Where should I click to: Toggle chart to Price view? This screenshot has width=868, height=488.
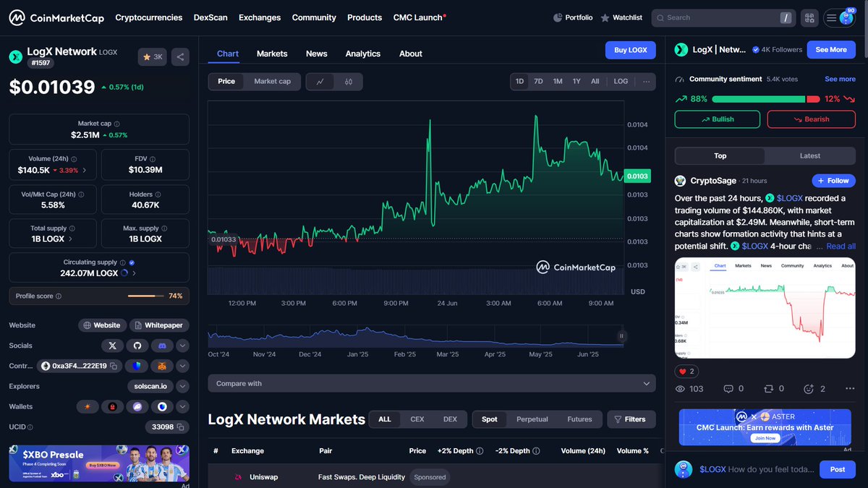tap(226, 82)
